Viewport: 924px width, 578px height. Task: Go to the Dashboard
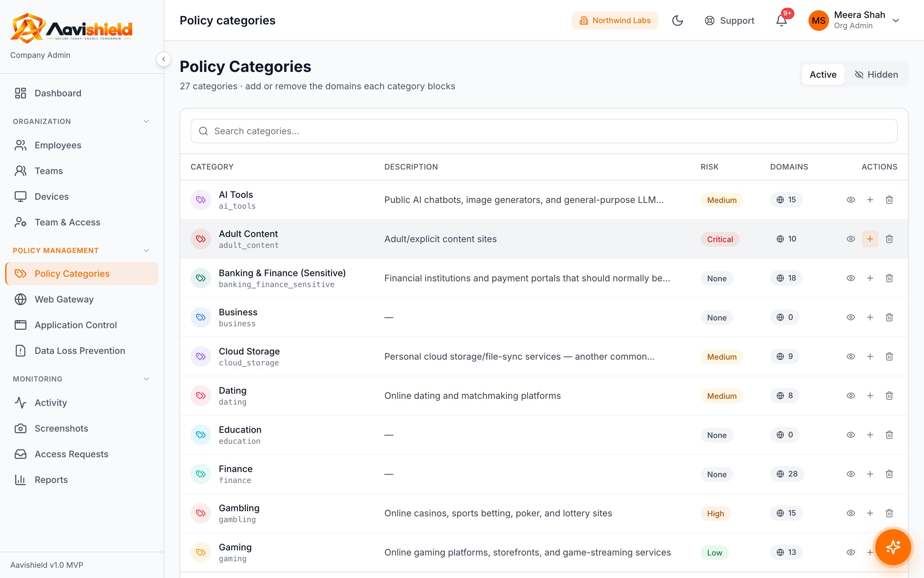pyautogui.click(x=82, y=93)
